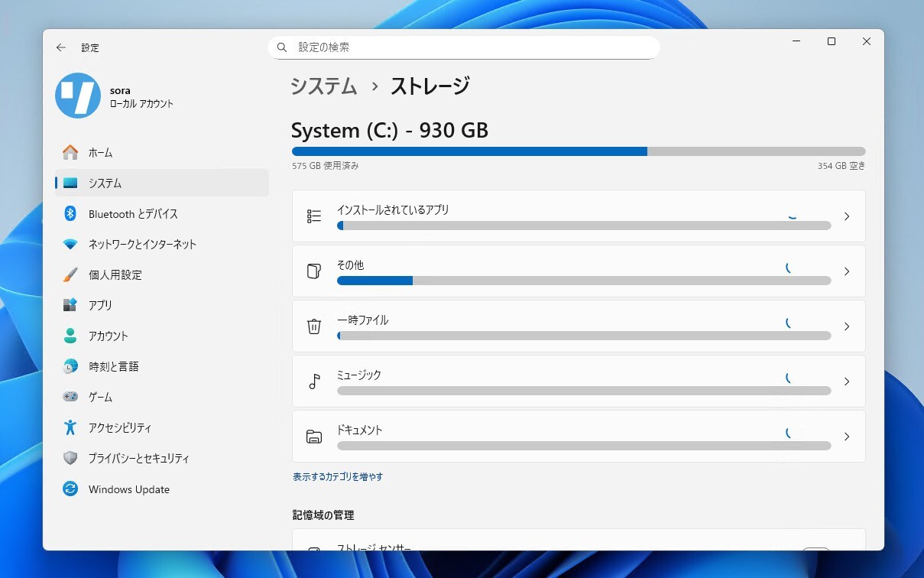Open アクセシビリティ settings
This screenshot has height=578, width=924.
pyautogui.click(x=120, y=428)
